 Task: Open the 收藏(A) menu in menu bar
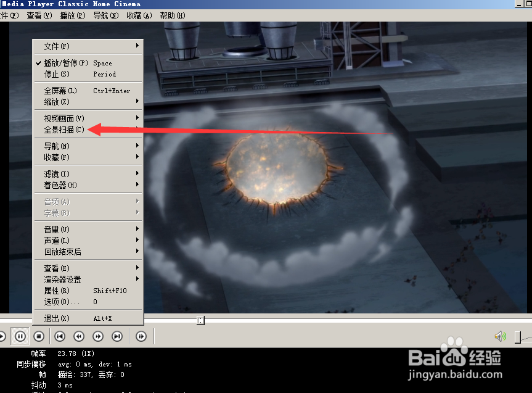(x=139, y=15)
